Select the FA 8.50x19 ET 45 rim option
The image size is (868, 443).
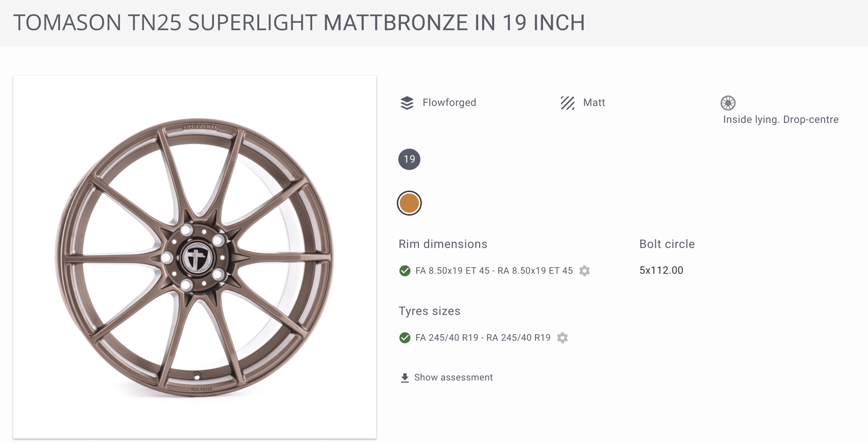[494, 271]
